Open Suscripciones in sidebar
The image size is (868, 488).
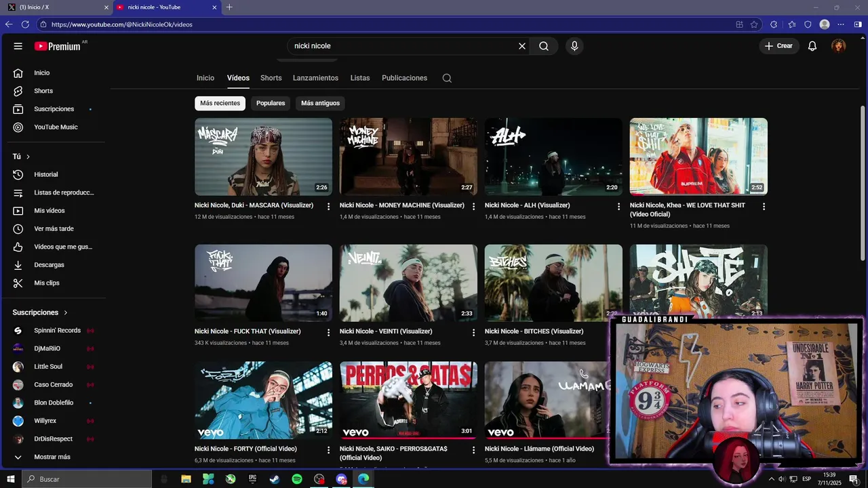54,109
